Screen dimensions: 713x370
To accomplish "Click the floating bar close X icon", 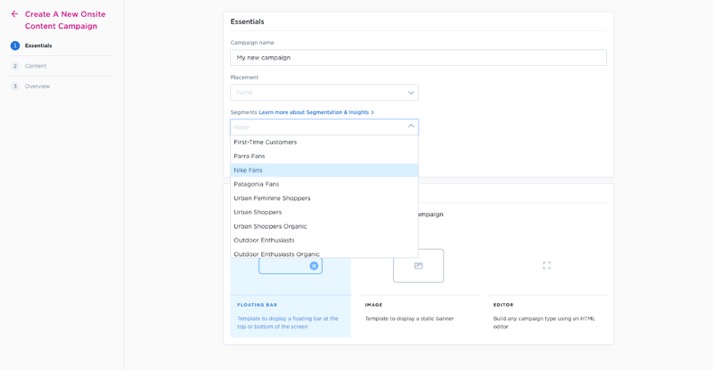I will coord(314,266).
